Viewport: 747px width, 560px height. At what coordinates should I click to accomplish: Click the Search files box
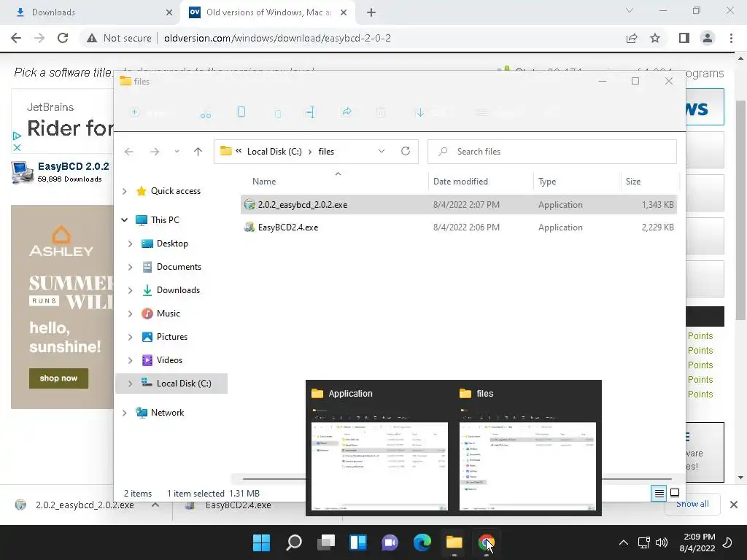551,152
